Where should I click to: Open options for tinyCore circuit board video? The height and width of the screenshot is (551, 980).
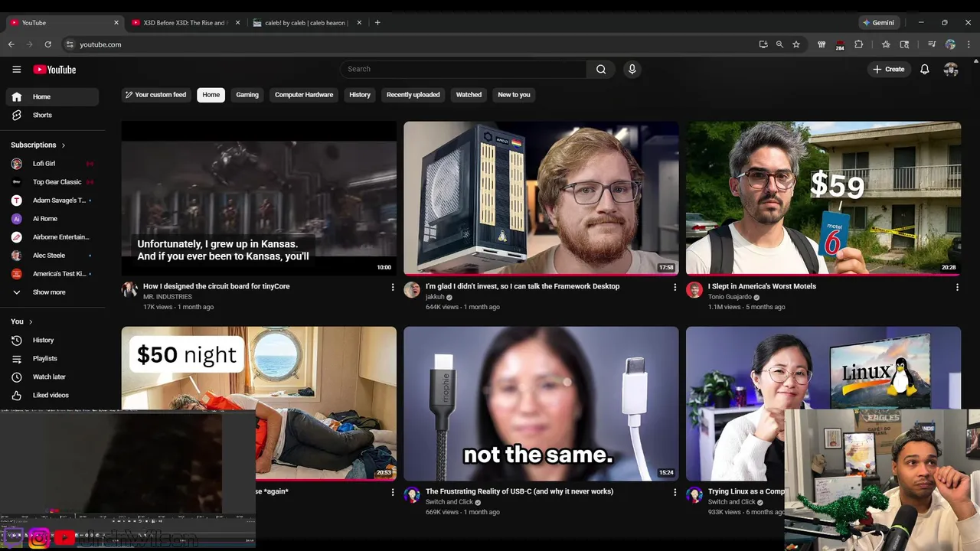[393, 287]
